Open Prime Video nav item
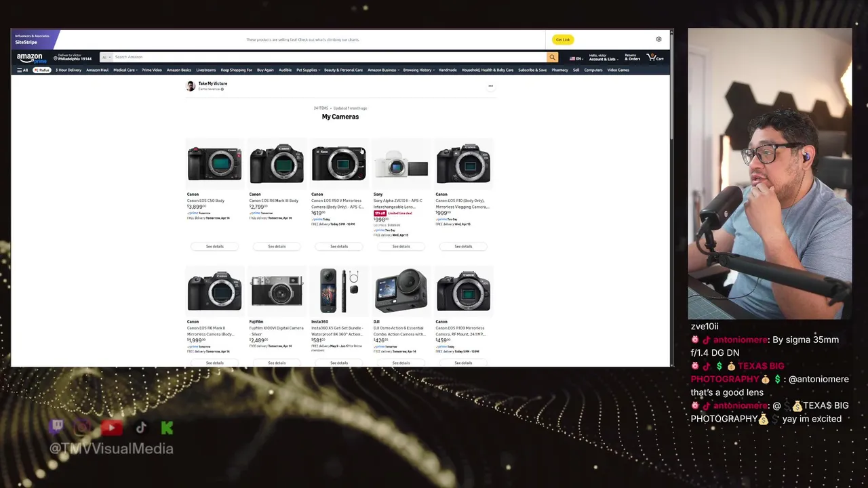 tap(151, 70)
